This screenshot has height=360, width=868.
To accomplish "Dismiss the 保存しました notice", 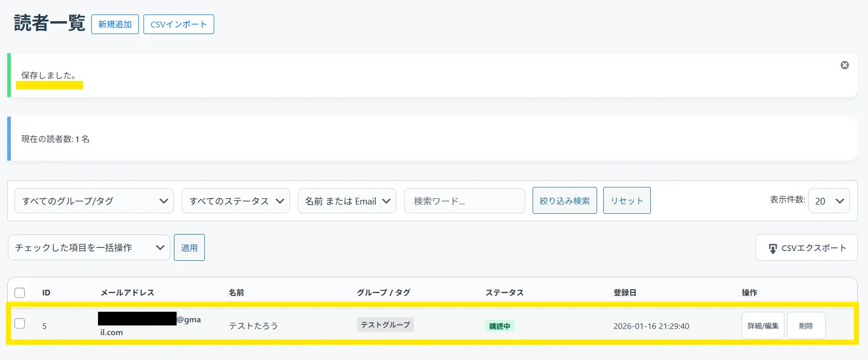I will click(844, 65).
